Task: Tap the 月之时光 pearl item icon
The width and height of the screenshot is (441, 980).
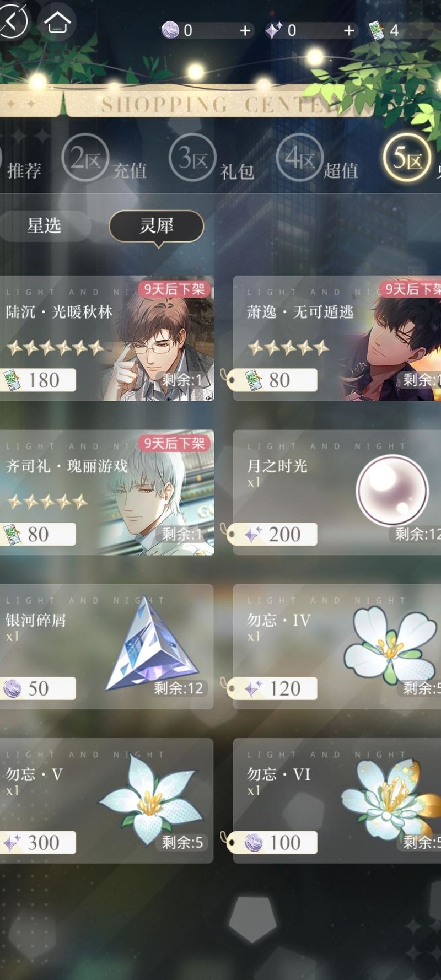Action: (392, 491)
